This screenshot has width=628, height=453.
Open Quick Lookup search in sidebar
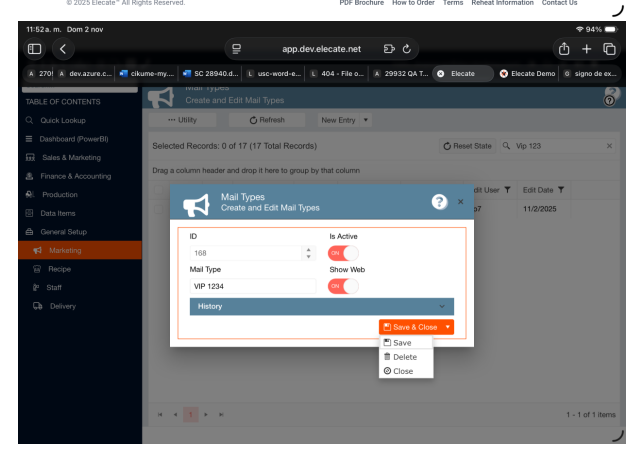(62, 120)
